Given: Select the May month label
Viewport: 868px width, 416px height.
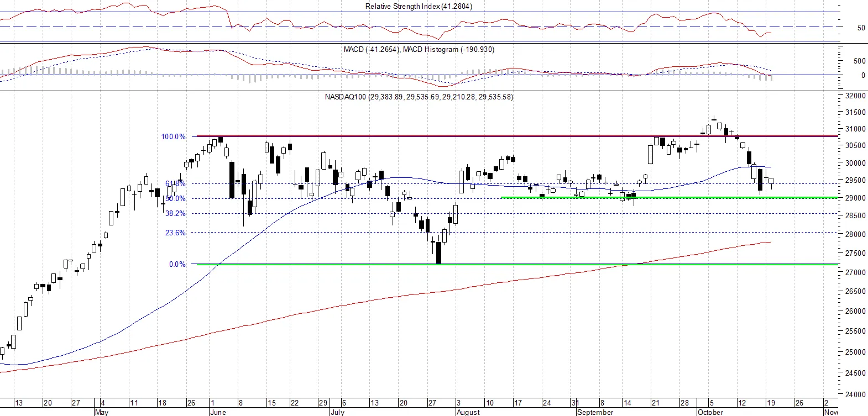Looking at the screenshot, I should (102, 412).
